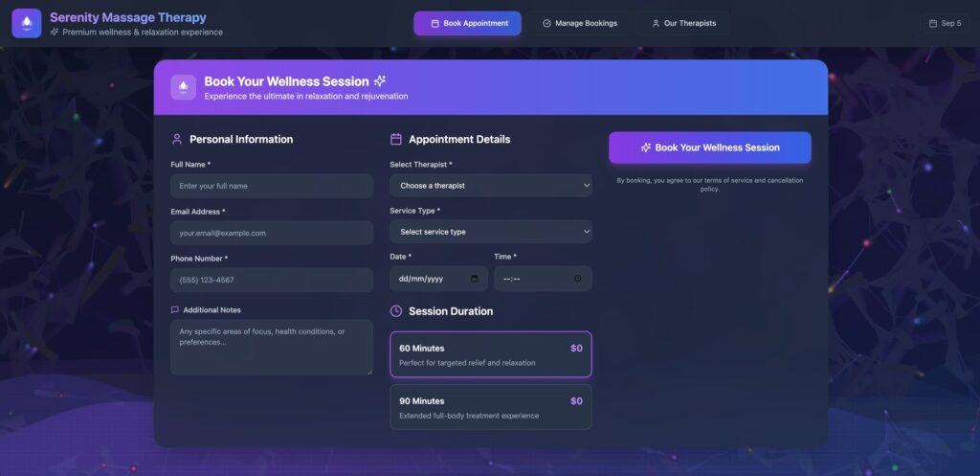Open date picker via calendar icon in Date field
This screenshot has height=476, width=980.
475,279
